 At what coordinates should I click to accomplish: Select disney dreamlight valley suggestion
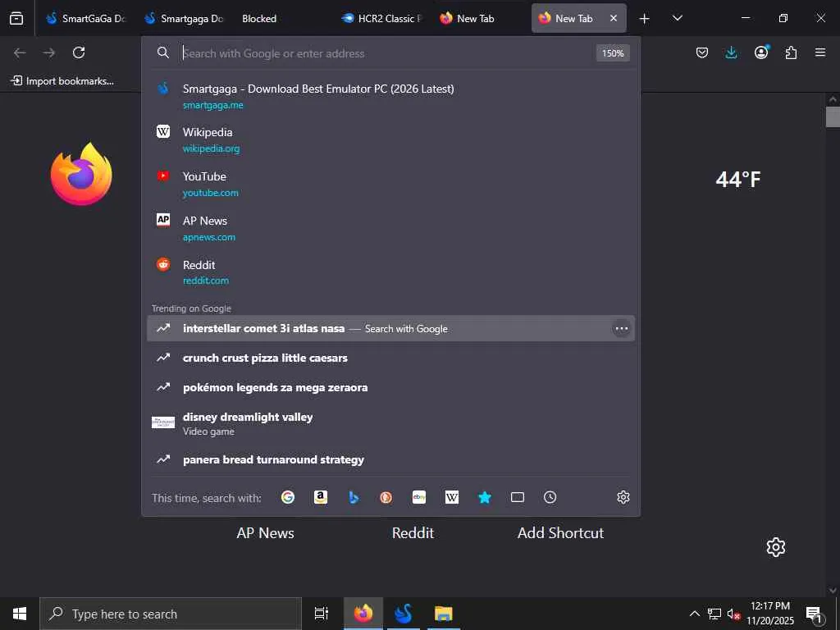[x=390, y=423]
